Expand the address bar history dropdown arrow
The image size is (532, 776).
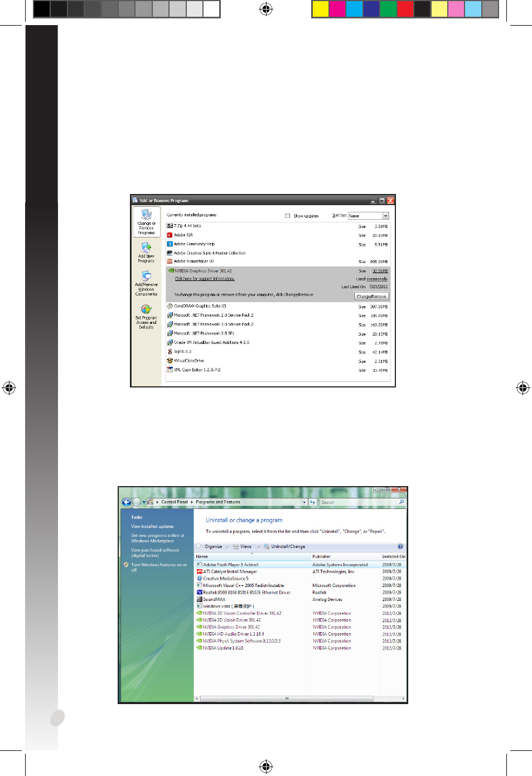pyautogui.click(x=304, y=502)
